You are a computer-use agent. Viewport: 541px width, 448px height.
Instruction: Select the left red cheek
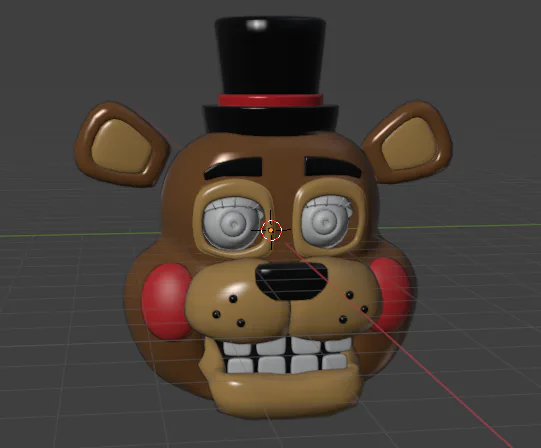click(166, 300)
